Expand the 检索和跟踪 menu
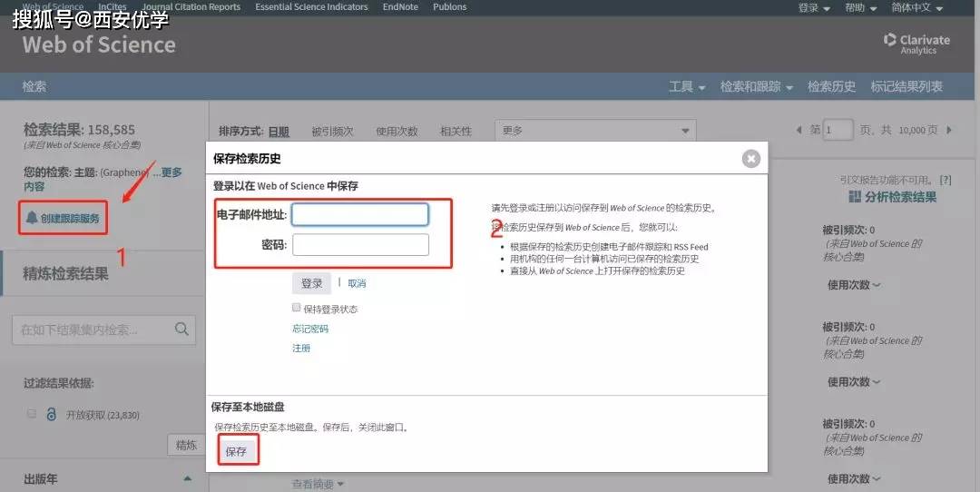980x492 pixels. (756, 87)
